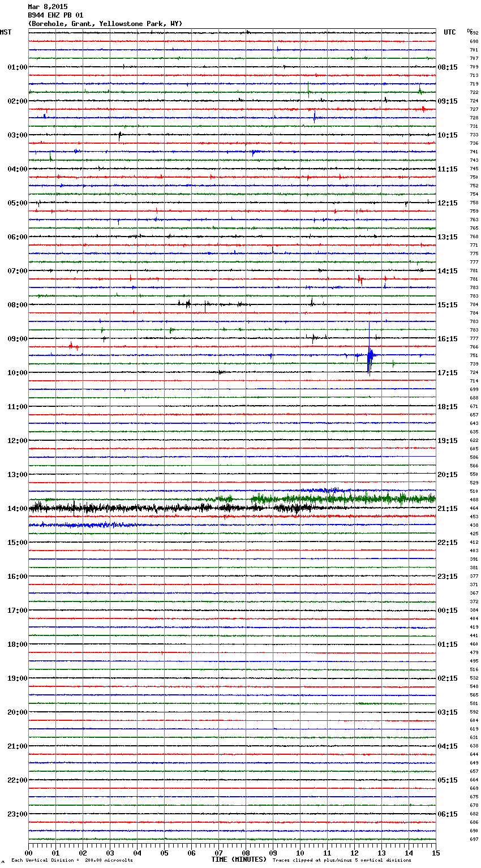Screen dimensions: 481x868
Task: Select DC offset value "464"
Action: coord(474,508)
